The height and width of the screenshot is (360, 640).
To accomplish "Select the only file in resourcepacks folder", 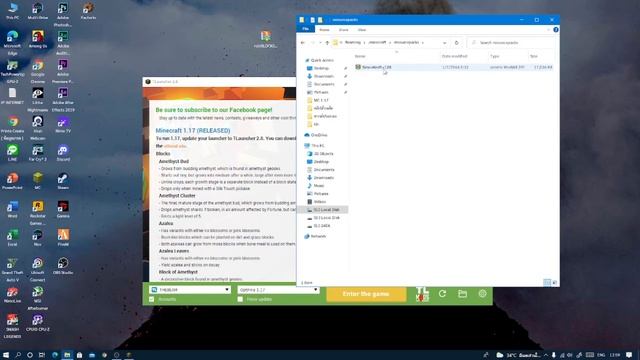I will 453,67.
